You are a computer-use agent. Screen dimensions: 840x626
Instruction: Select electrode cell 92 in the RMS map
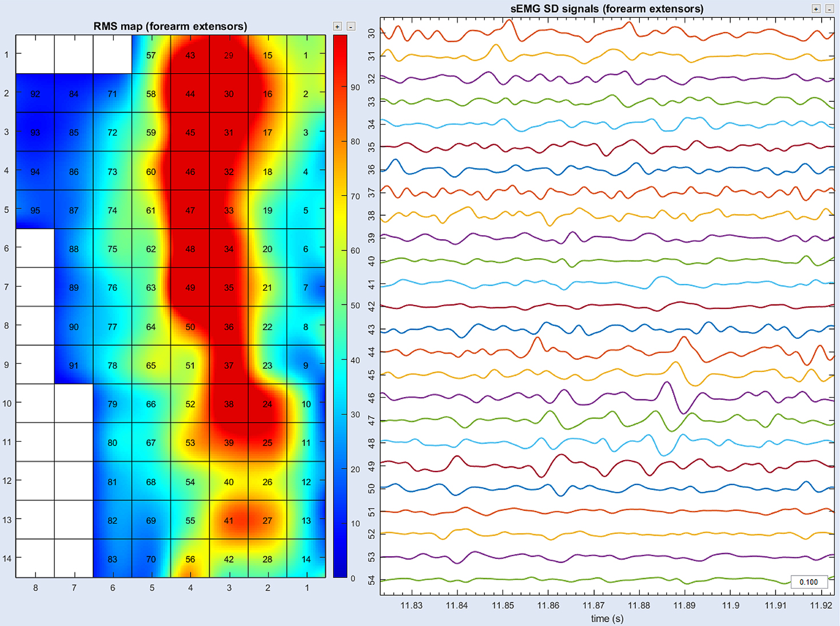(x=35, y=93)
